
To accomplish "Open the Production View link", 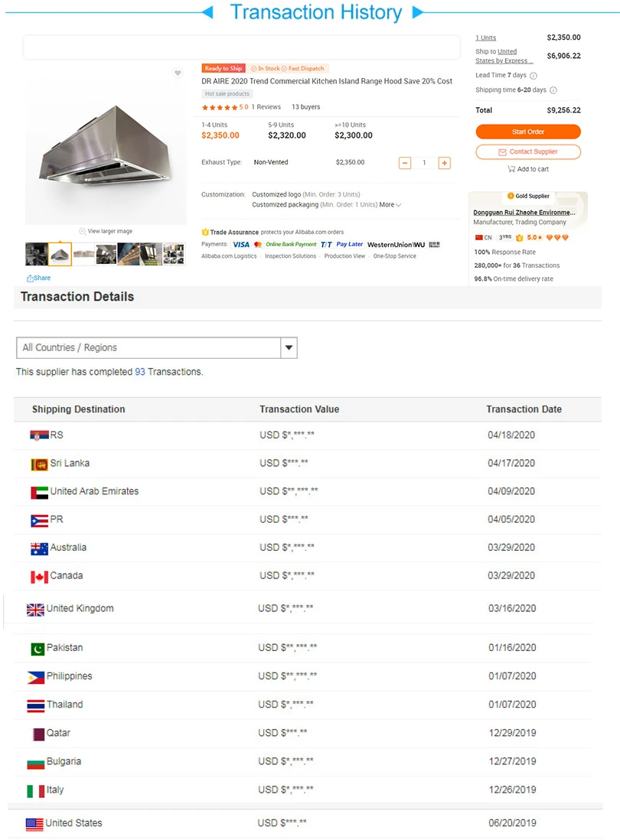I will coord(344,256).
